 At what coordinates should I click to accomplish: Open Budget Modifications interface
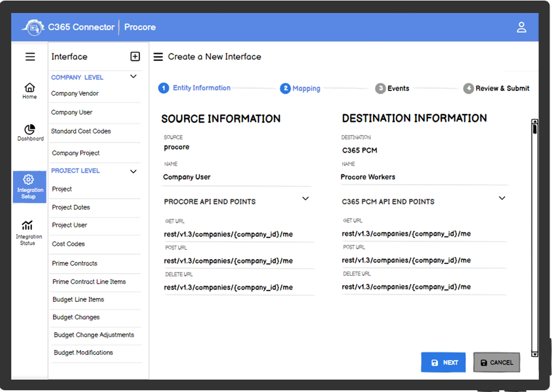coord(83,353)
